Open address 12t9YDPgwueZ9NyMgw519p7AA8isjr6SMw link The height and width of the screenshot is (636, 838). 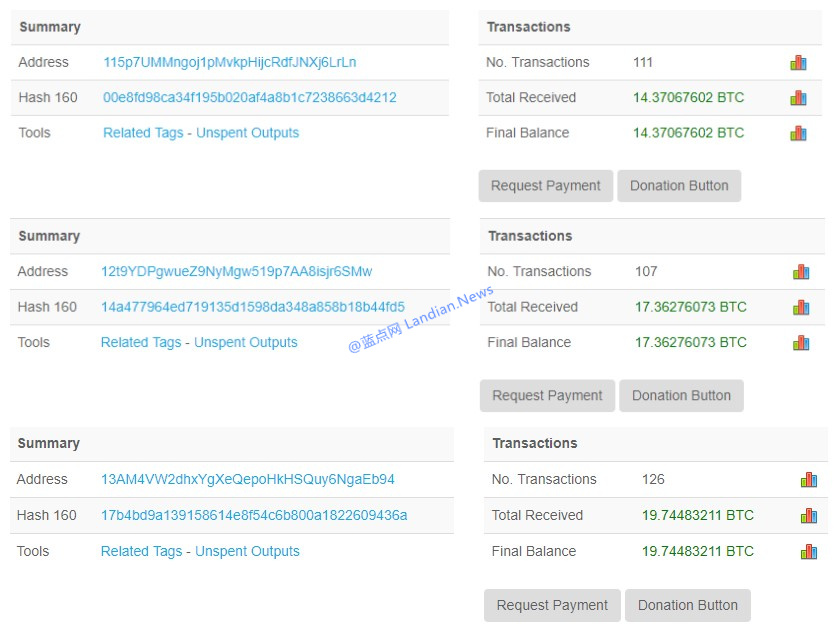coord(236,272)
